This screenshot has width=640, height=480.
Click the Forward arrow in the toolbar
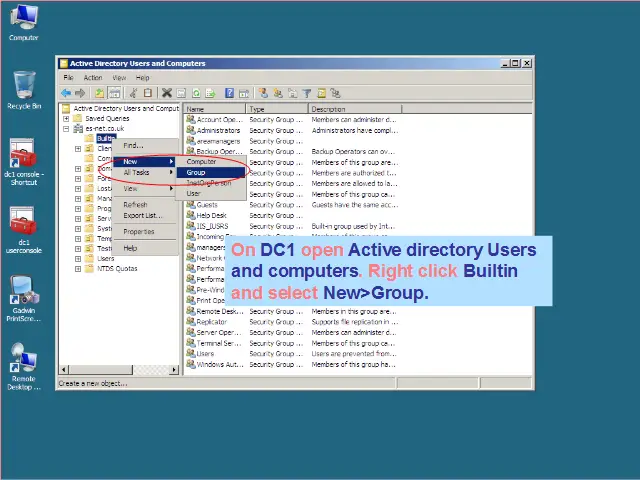[80, 93]
